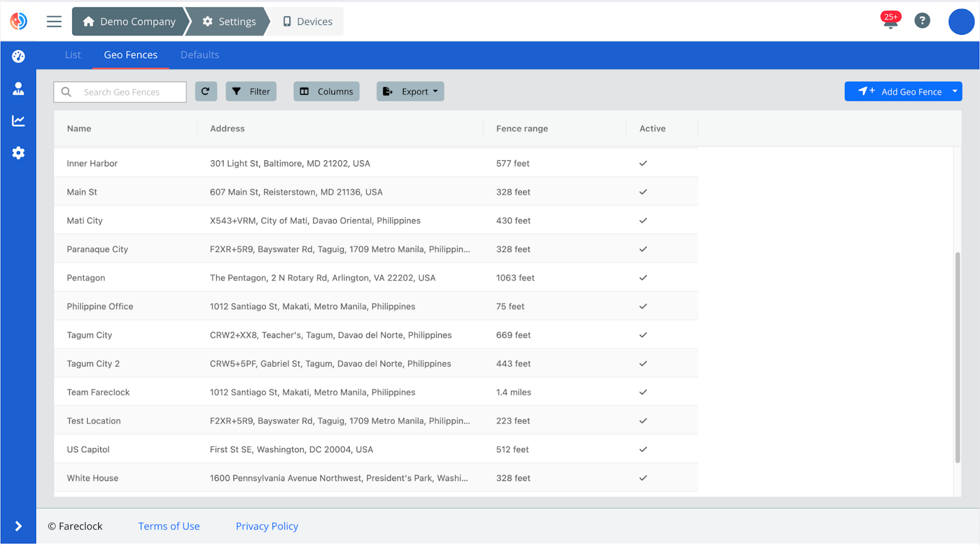Click the Filter button
980x546 pixels.
pos(251,91)
